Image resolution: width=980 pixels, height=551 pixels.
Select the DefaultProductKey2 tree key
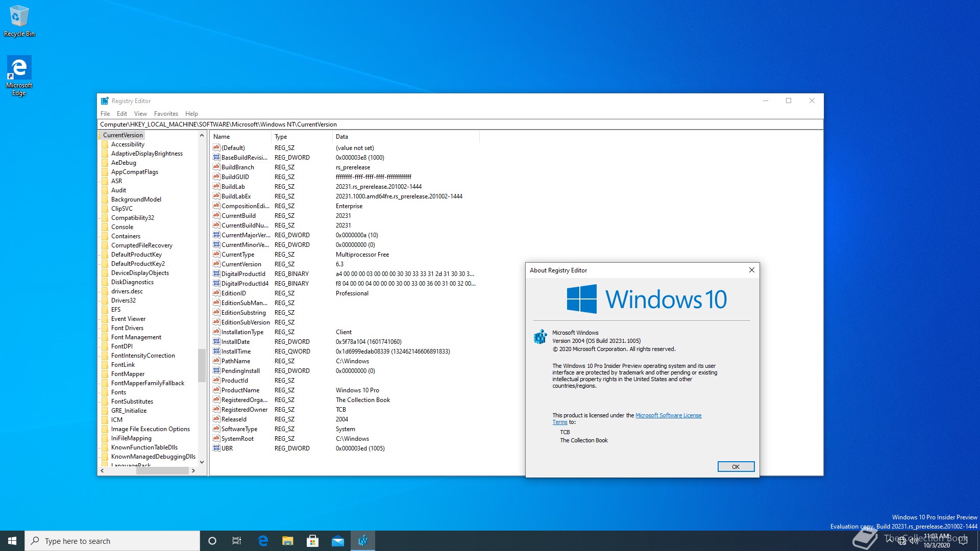(x=138, y=264)
